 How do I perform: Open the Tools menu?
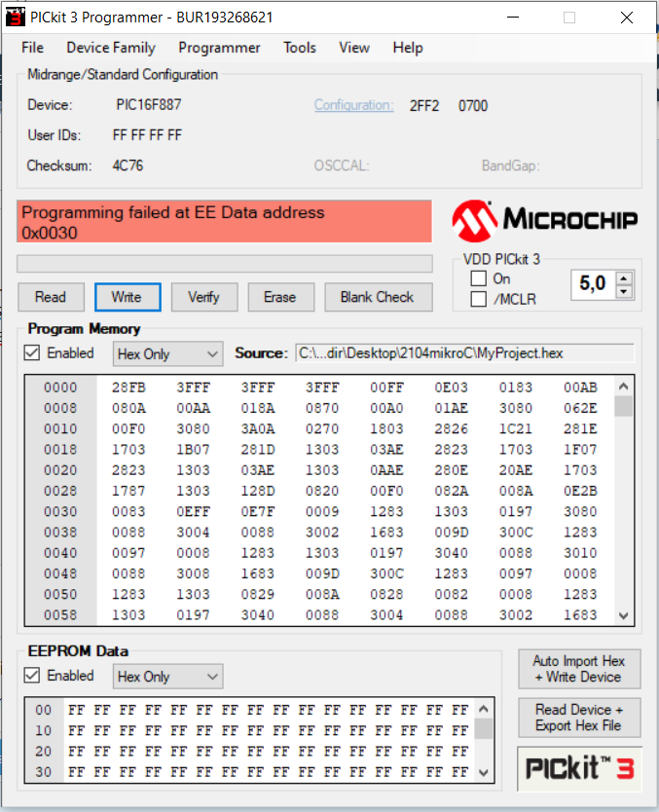tap(300, 48)
